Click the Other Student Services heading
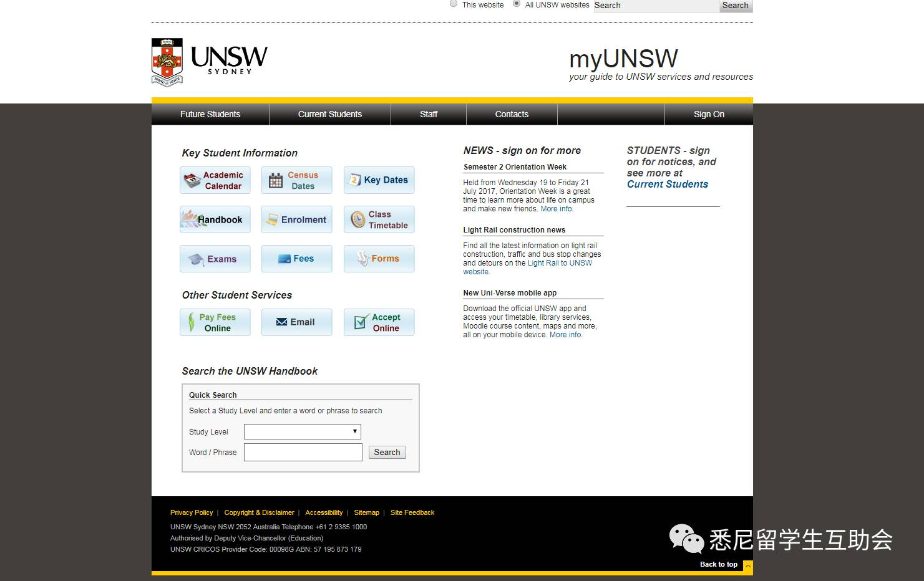The image size is (924, 581). click(237, 295)
